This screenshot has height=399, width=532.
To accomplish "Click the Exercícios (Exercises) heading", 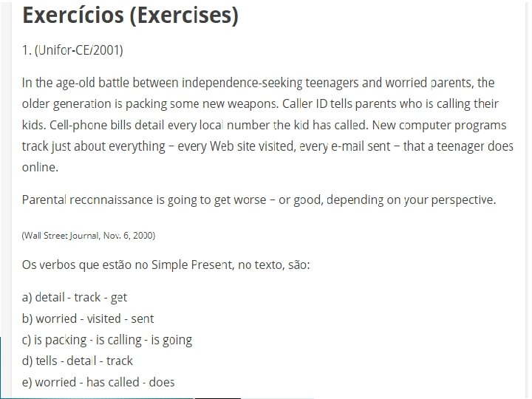I will (x=131, y=16).
